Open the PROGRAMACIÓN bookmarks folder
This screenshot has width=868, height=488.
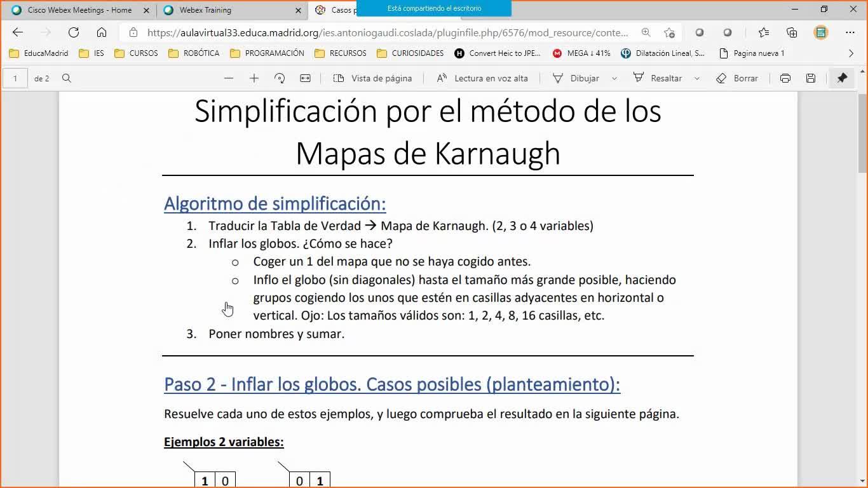click(267, 53)
